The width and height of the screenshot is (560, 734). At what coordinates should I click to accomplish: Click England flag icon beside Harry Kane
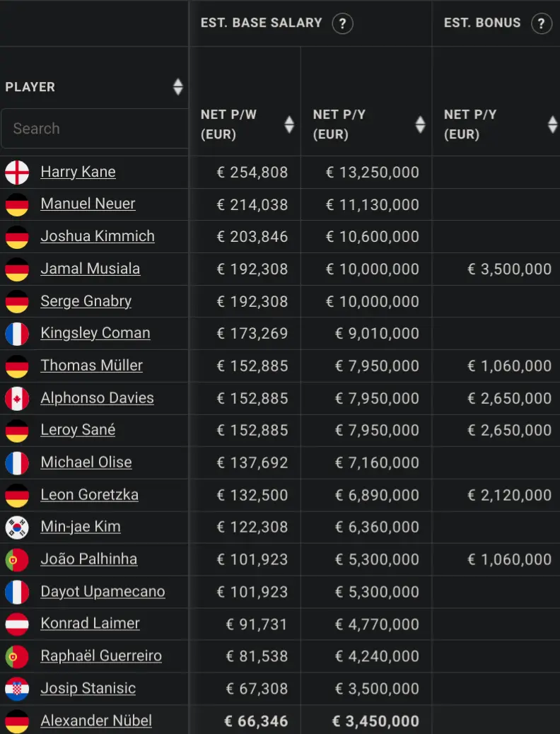coord(17,173)
